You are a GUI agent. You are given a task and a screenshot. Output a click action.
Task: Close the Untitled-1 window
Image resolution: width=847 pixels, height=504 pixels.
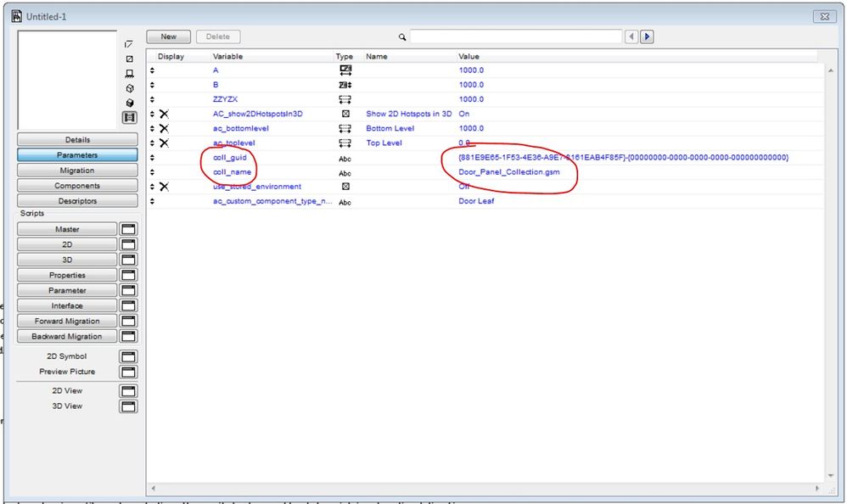pyautogui.click(x=824, y=16)
